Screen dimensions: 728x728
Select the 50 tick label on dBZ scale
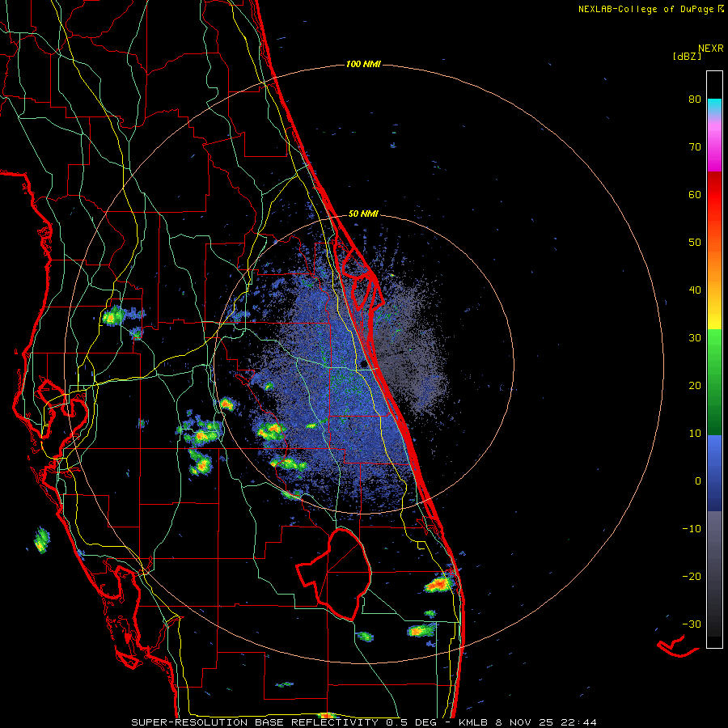point(695,243)
